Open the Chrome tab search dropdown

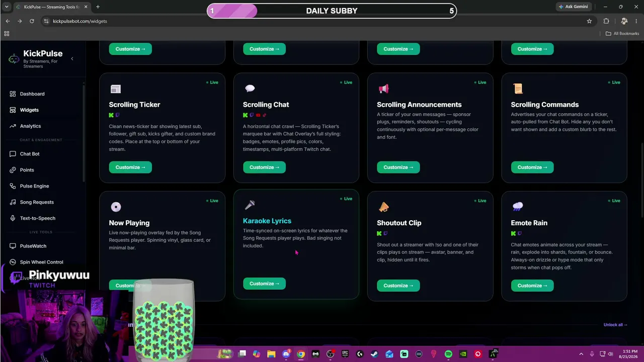8,7
